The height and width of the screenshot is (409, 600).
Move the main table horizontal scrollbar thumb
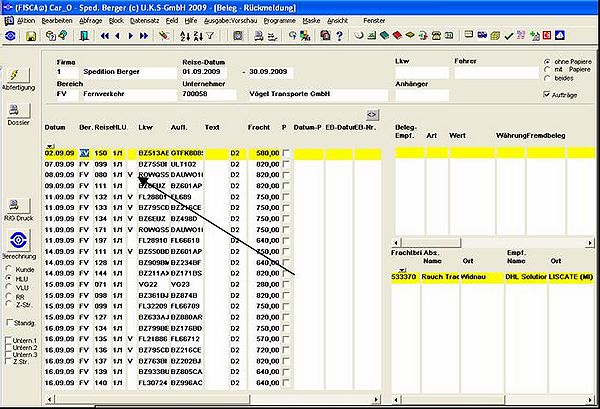pyautogui.click(x=153, y=399)
